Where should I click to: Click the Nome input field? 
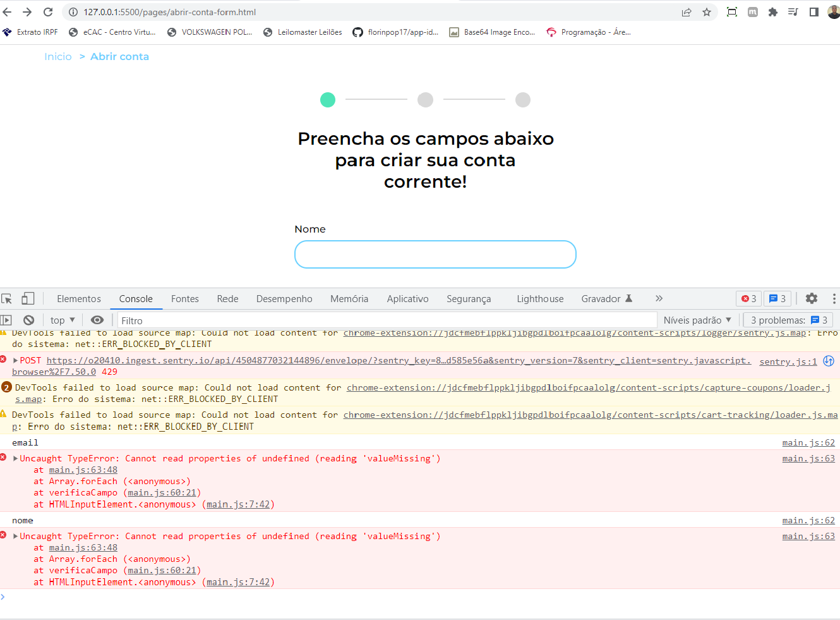tap(435, 254)
